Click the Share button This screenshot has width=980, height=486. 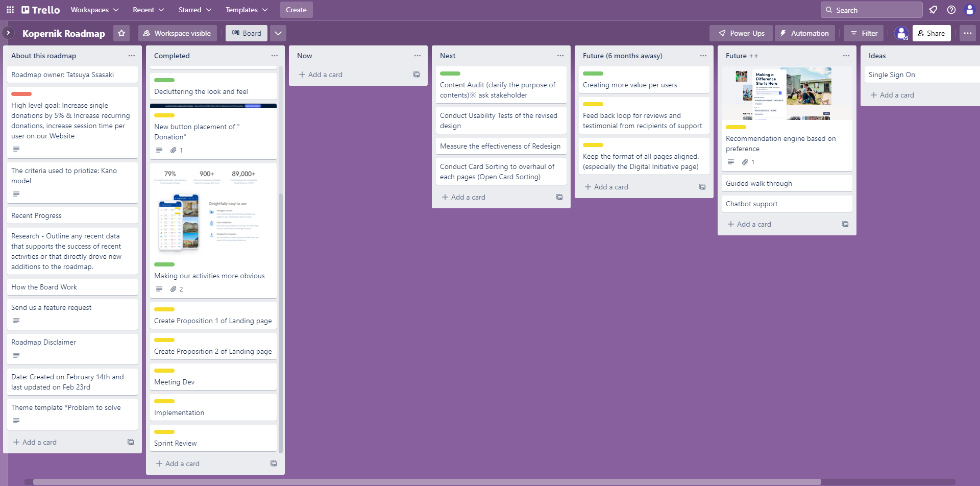pos(932,33)
